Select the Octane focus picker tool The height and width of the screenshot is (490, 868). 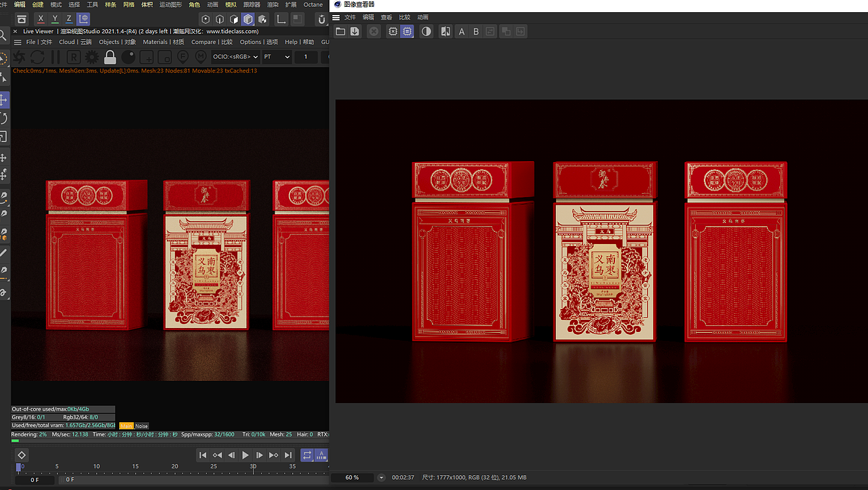pos(182,57)
